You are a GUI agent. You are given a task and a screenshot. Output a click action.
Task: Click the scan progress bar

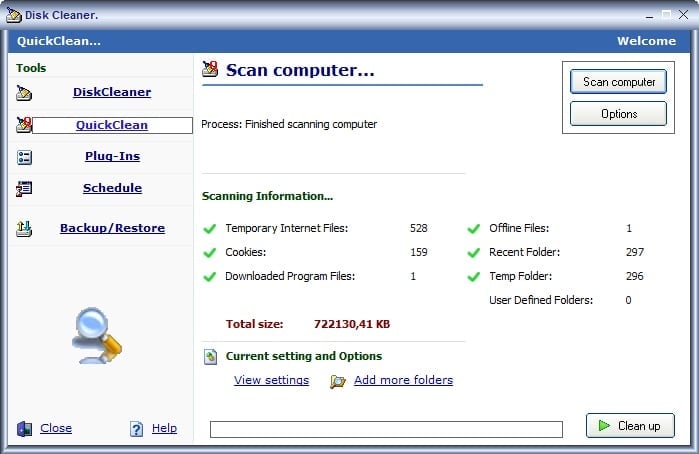click(x=386, y=429)
